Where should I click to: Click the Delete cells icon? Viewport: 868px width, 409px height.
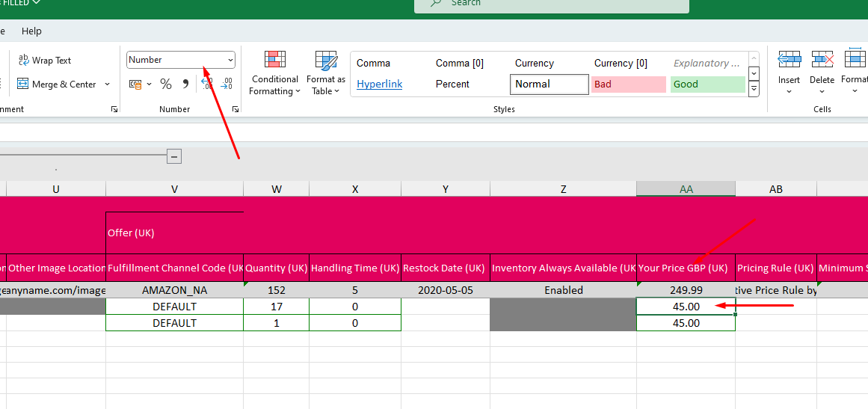[822, 58]
